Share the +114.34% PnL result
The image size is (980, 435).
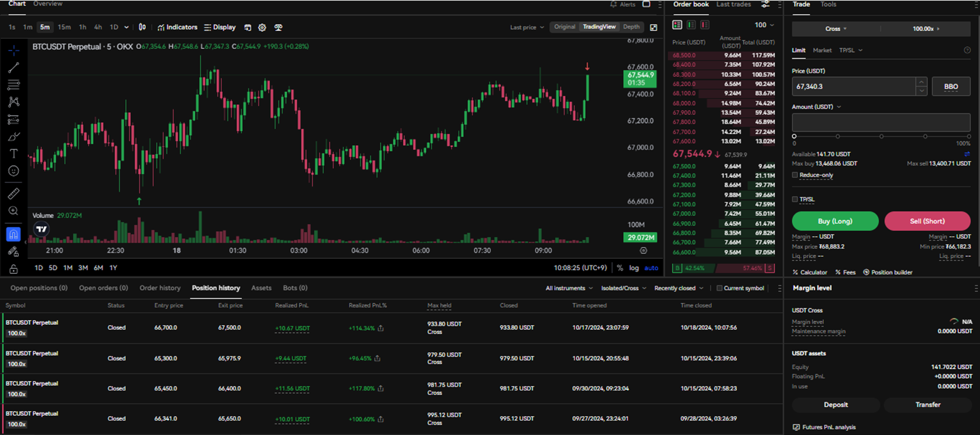click(381, 328)
